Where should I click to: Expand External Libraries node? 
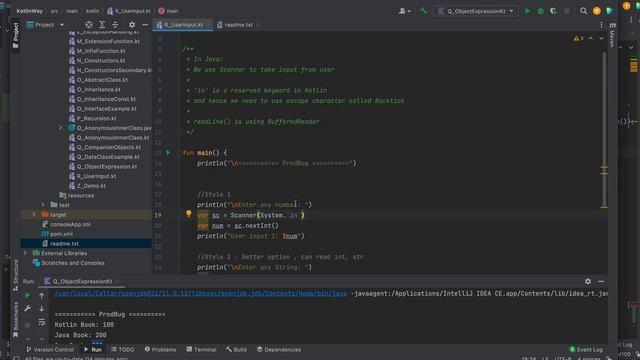(25, 253)
